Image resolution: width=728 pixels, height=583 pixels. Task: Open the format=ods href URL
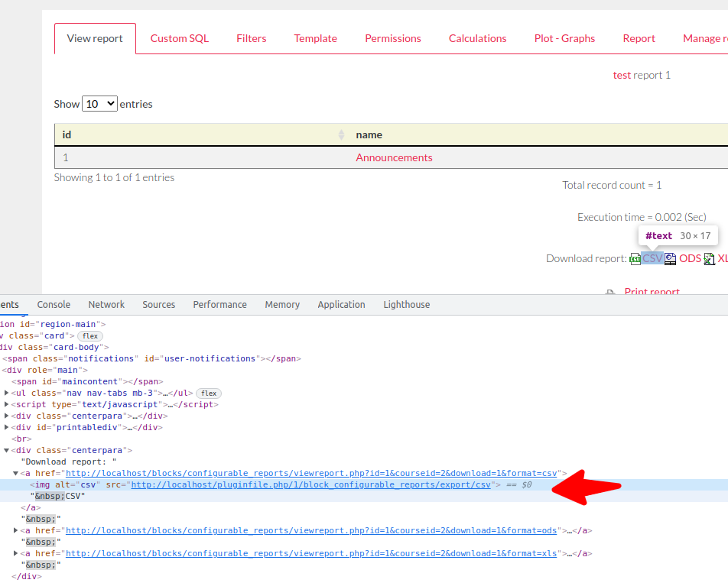(311, 530)
